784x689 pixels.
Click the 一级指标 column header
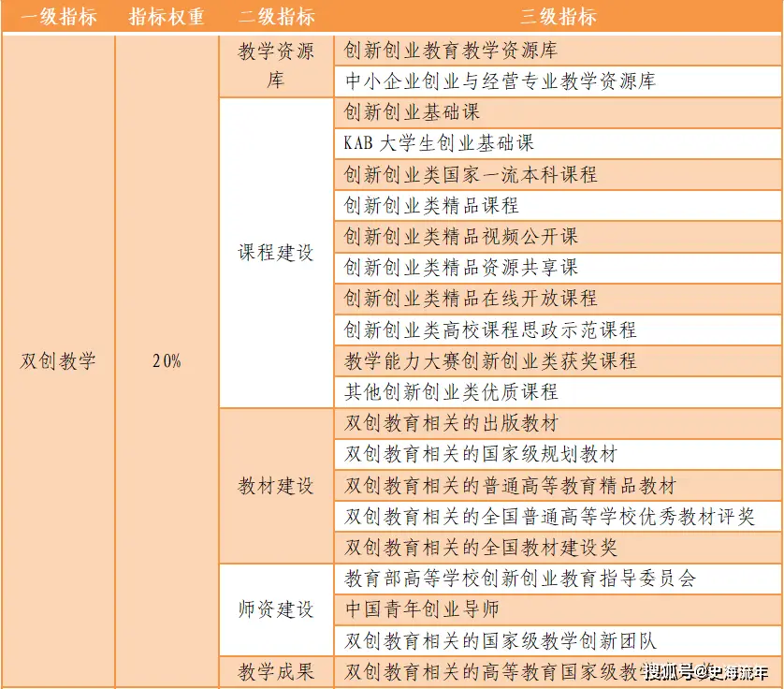pyautogui.click(x=59, y=17)
